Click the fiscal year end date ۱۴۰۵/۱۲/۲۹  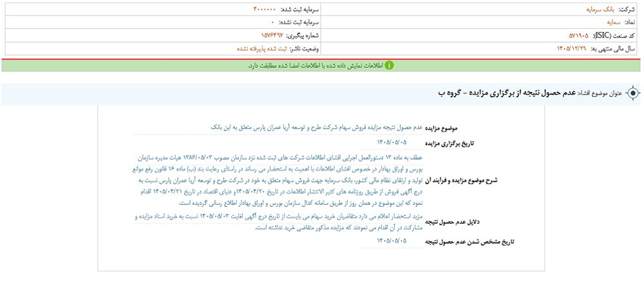click(x=571, y=48)
